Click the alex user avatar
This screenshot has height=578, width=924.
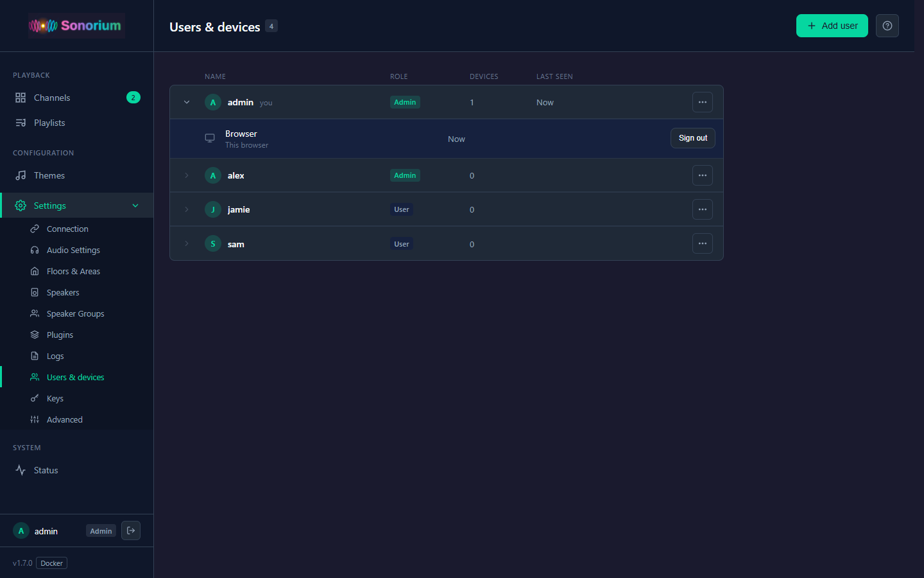coord(213,175)
